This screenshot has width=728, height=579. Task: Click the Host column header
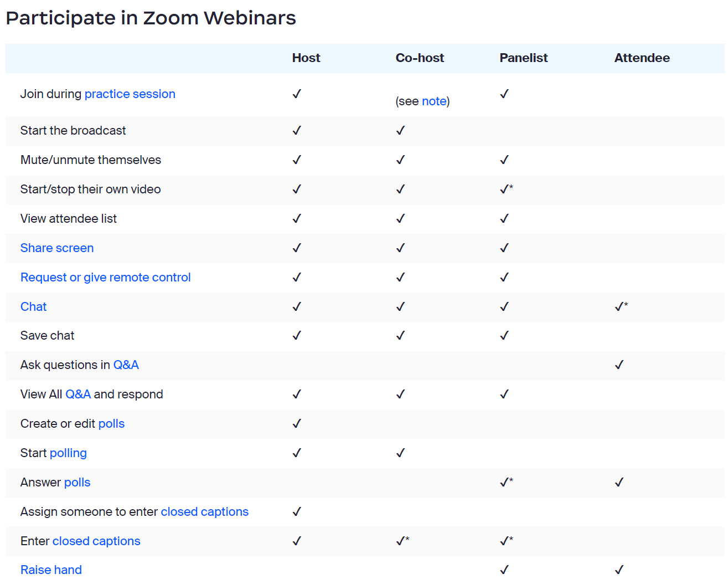(x=306, y=58)
